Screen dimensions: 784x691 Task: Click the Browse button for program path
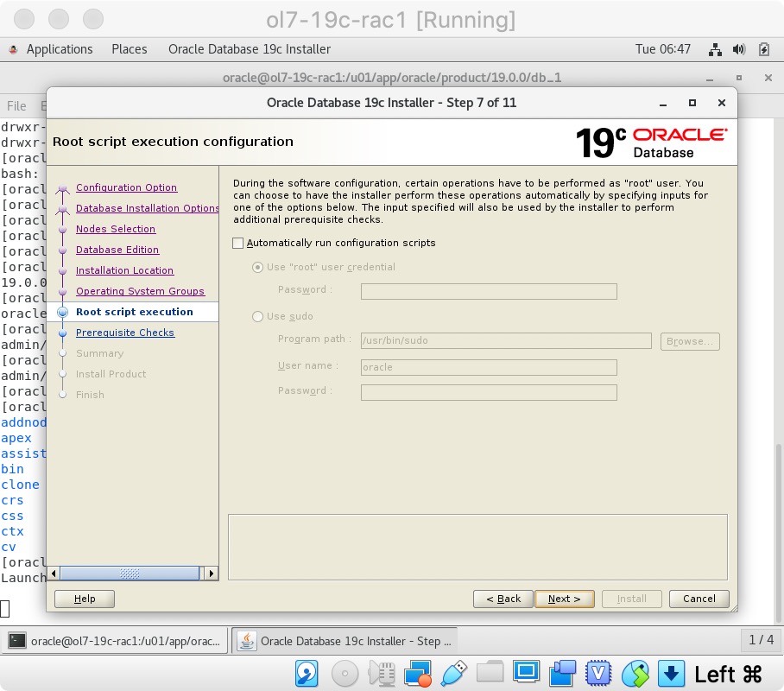coord(690,341)
